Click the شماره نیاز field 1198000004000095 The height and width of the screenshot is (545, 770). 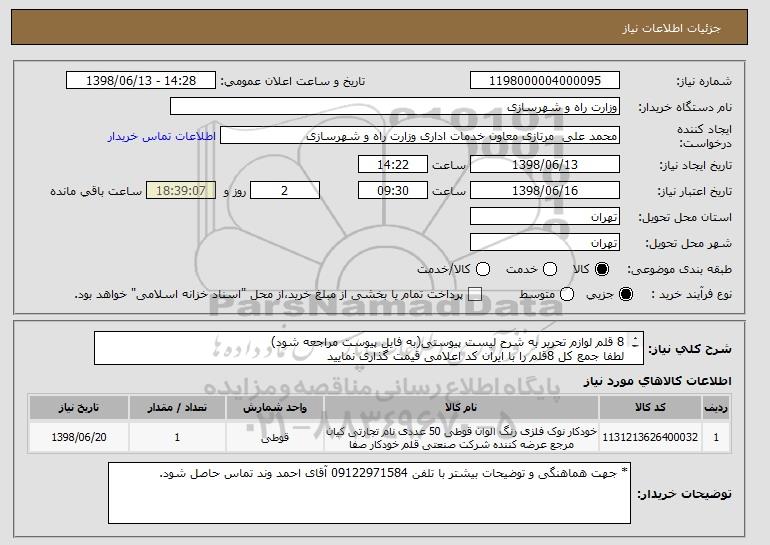tap(545, 81)
